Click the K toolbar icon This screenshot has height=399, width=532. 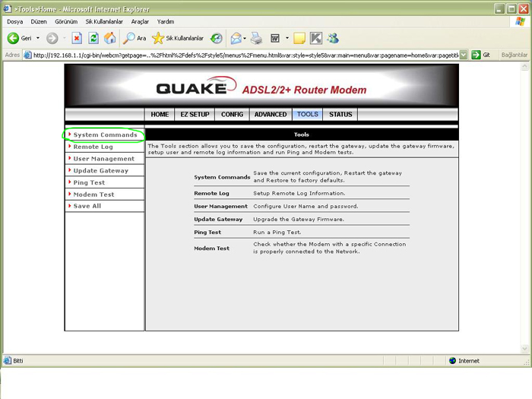pos(316,38)
